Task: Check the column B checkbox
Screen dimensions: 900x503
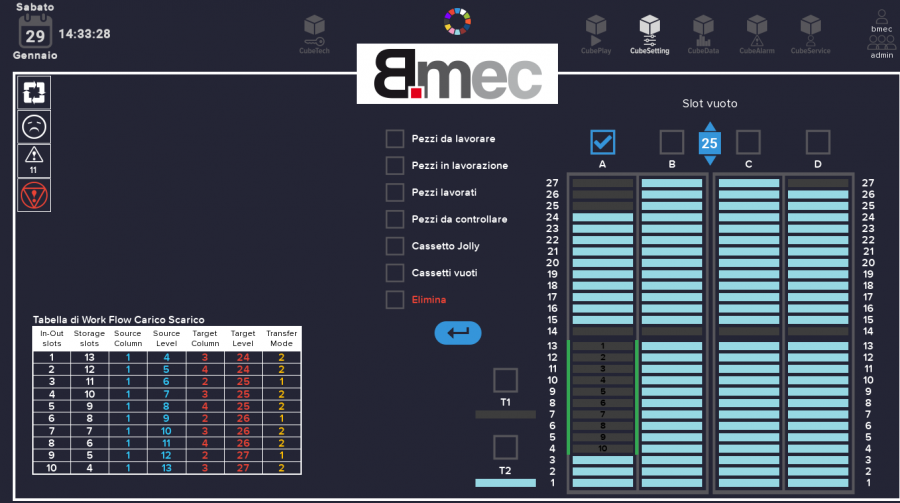Action: 672,142
